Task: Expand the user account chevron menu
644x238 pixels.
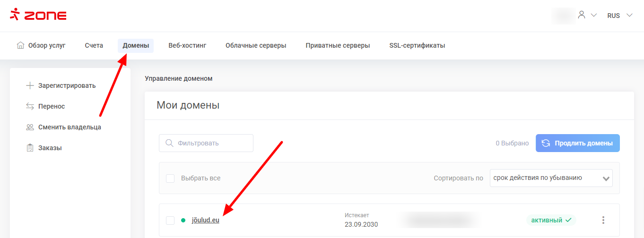Action: click(594, 15)
